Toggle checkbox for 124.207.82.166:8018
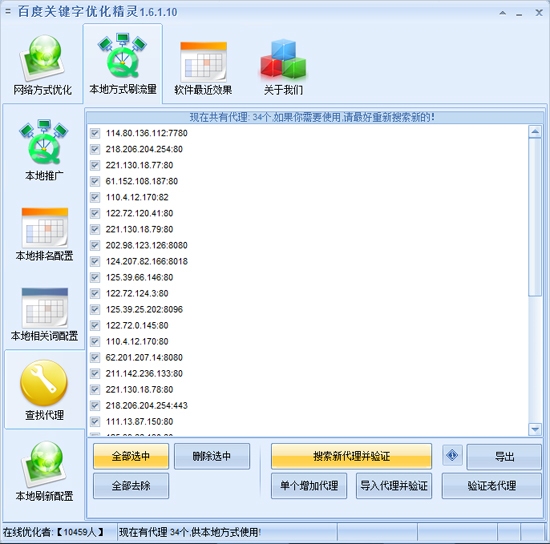Viewport: 550px width, 544px height. [95, 261]
